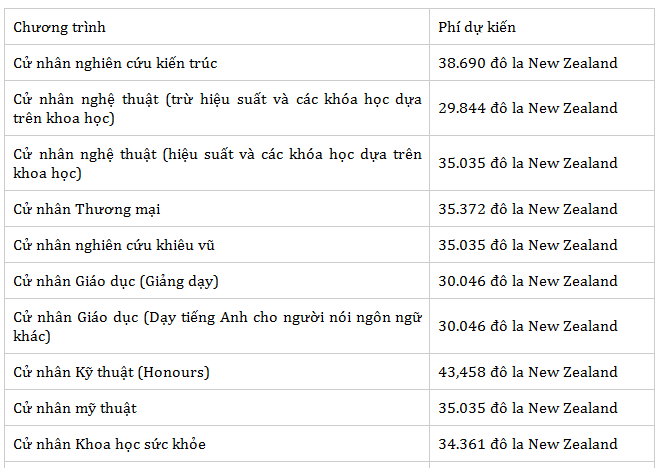
Task: Click the "Cử nhân Thương mại" row
Action: (87, 209)
